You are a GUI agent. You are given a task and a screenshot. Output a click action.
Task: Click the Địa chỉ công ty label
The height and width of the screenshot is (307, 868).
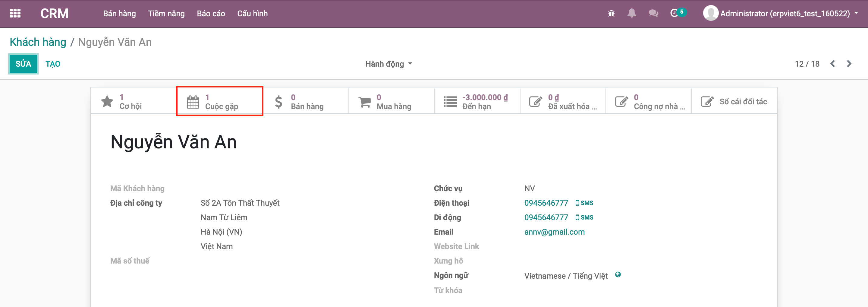tap(136, 203)
